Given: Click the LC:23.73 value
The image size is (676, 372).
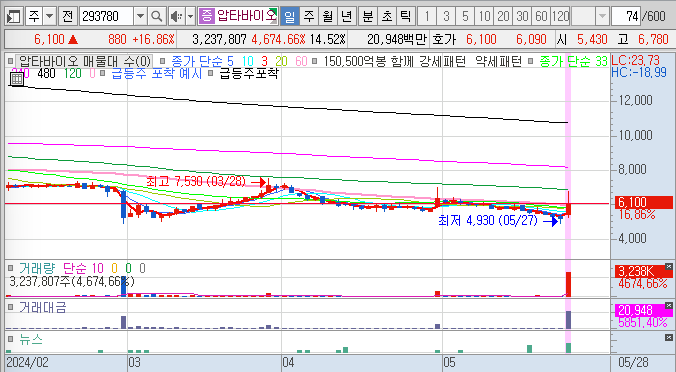Looking at the screenshot, I should pyautogui.click(x=635, y=60).
